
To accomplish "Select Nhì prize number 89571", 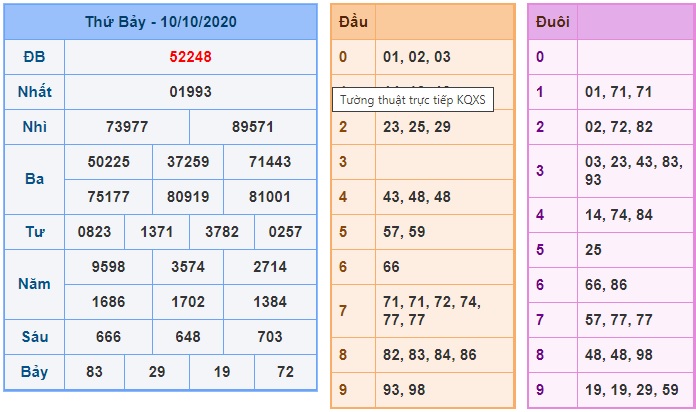I will coord(253,127).
